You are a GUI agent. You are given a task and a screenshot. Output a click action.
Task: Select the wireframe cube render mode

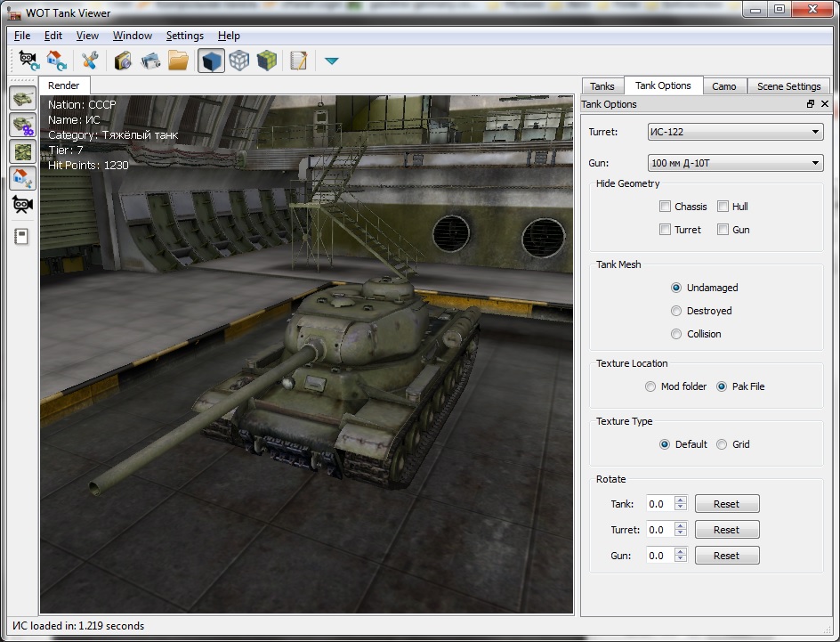238,61
